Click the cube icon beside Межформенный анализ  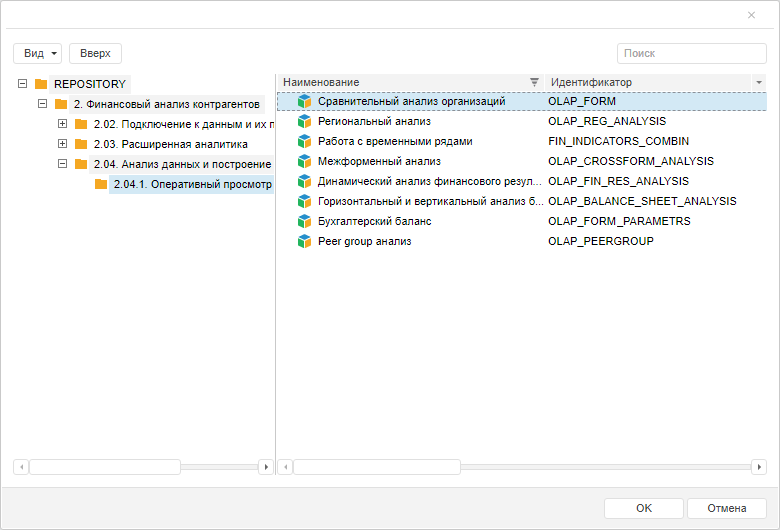pos(305,161)
